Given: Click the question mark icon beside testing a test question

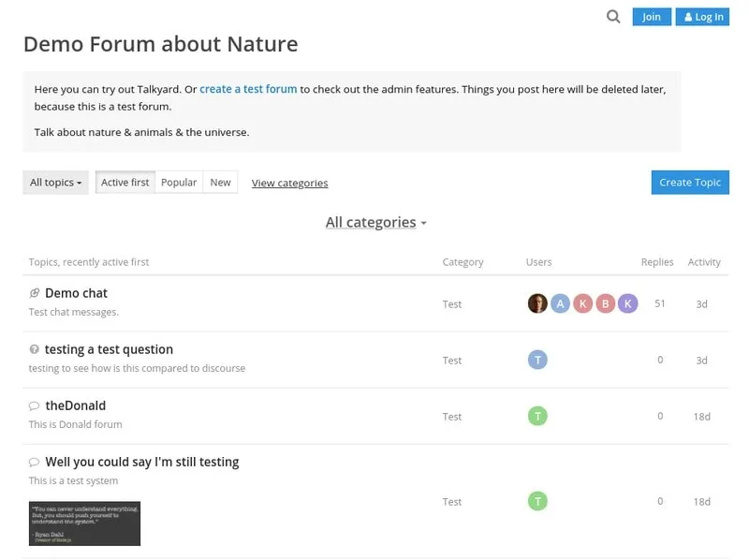Looking at the screenshot, I should point(35,349).
